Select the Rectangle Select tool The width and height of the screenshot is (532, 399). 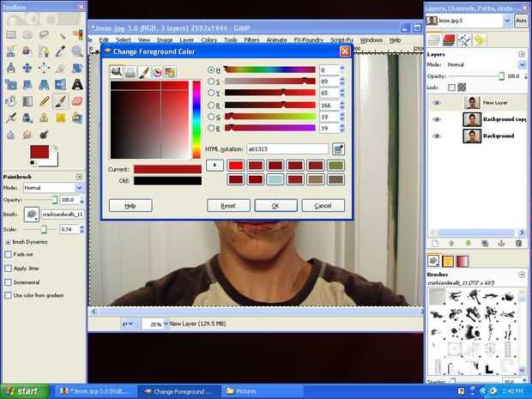(x=11, y=34)
